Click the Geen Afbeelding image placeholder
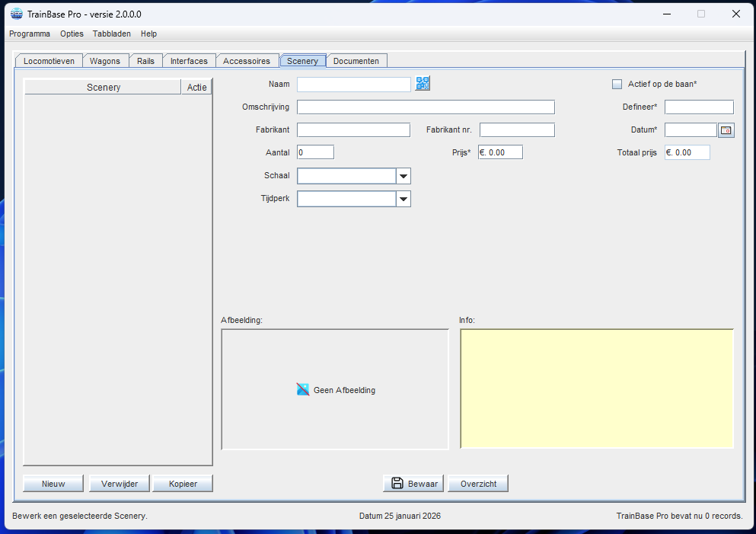Image resolution: width=756 pixels, height=534 pixels. tap(335, 389)
